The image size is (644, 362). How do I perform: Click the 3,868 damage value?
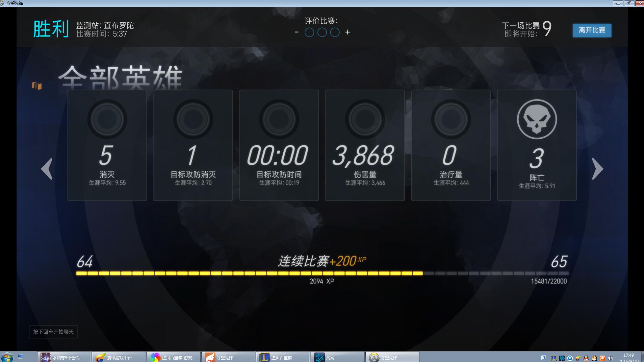pos(363,156)
